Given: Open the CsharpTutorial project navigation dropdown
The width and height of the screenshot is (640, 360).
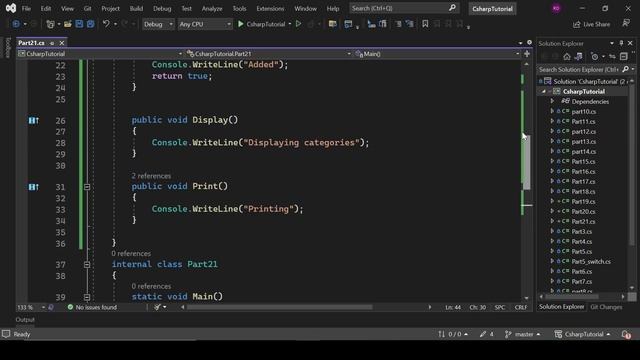Looking at the screenshot, I should point(100,53).
